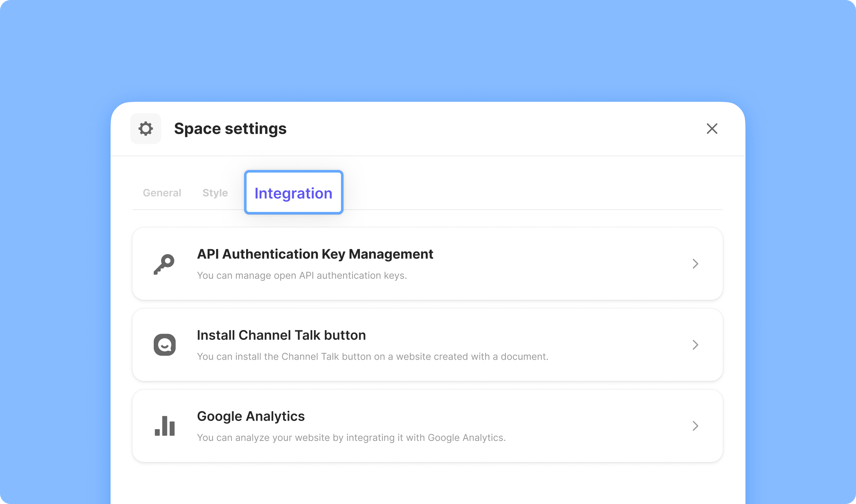856x504 pixels.
Task: Open the Google Analytics title
Action: (x=251, y=416)
